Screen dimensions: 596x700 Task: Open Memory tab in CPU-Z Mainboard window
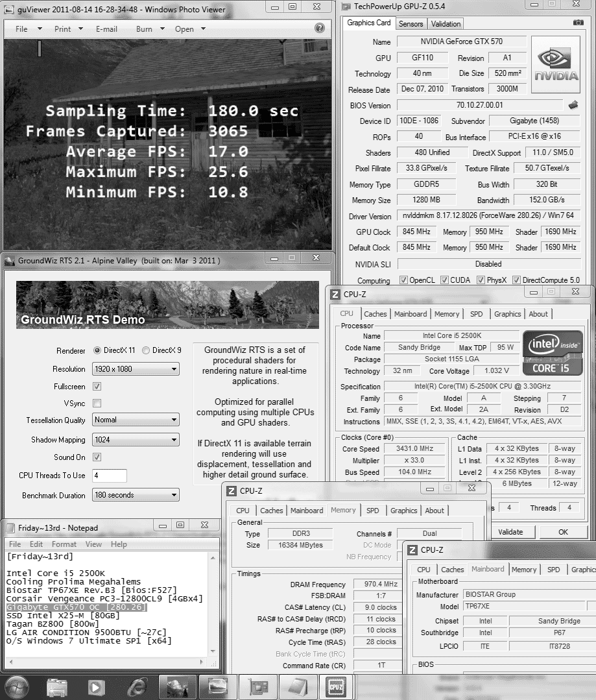coord(523,569)
